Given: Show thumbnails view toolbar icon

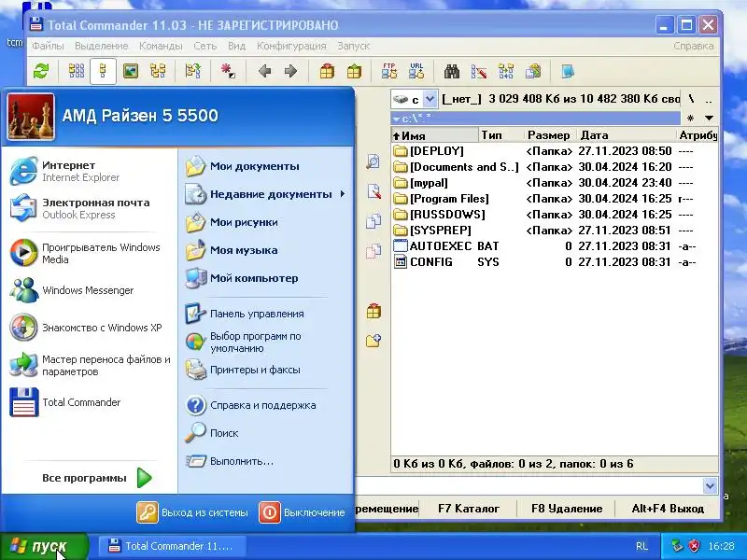Looking at the screenshot, I should tap(131, 72).
